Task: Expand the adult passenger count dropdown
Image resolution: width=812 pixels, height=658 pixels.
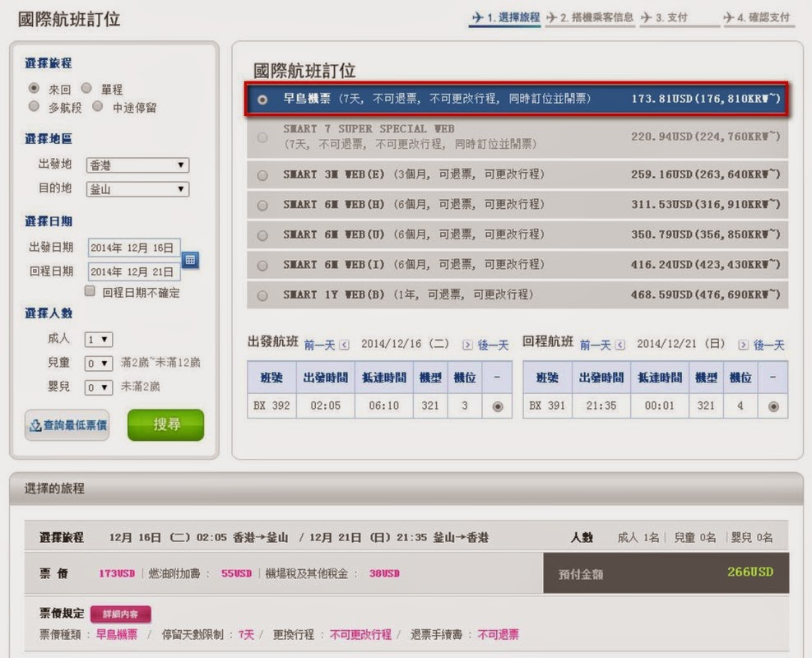Action: (99, 339)
